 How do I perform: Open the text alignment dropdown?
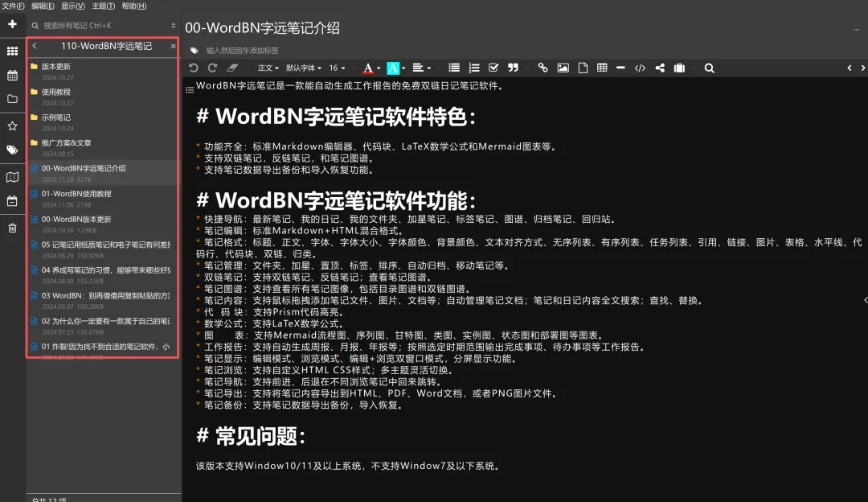pyautogui.click(x=422, y=68)
